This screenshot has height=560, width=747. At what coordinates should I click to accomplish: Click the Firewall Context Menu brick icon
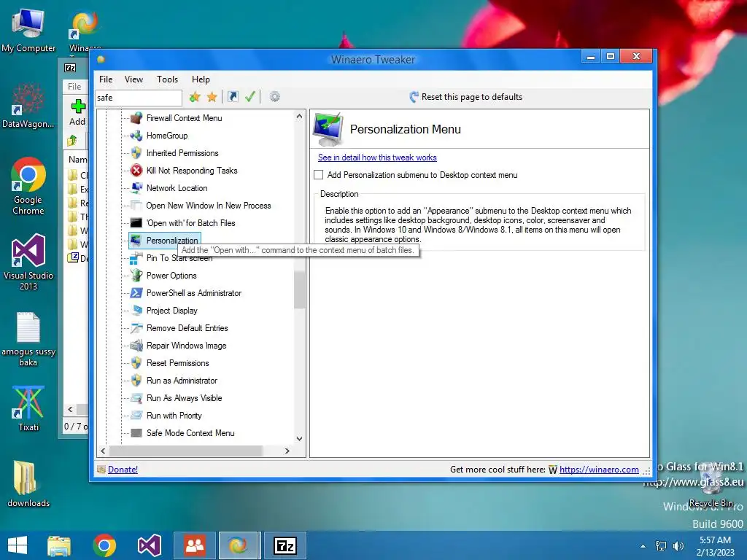(x=136, y=117)
